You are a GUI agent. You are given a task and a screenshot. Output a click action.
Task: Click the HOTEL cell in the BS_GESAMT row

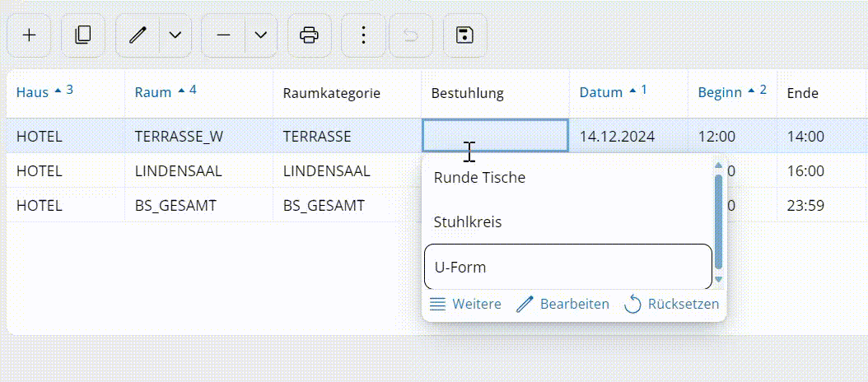(65, 206)
